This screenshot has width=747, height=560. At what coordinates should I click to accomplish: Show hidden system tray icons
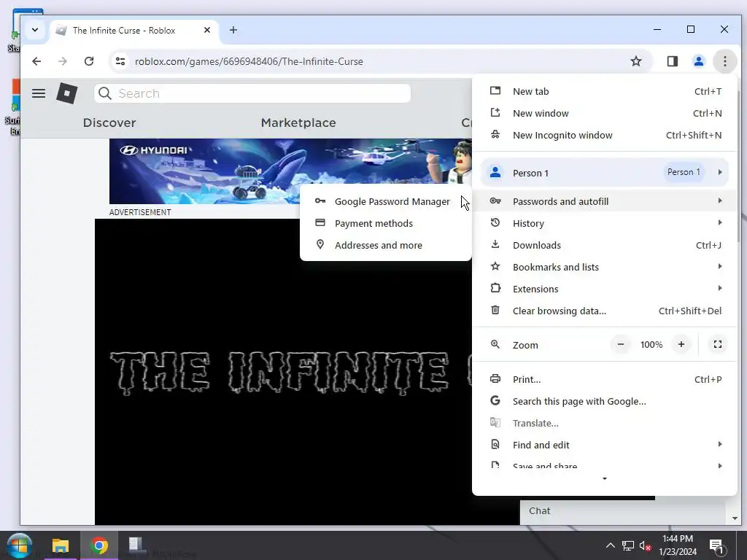(x=610, y=545)
